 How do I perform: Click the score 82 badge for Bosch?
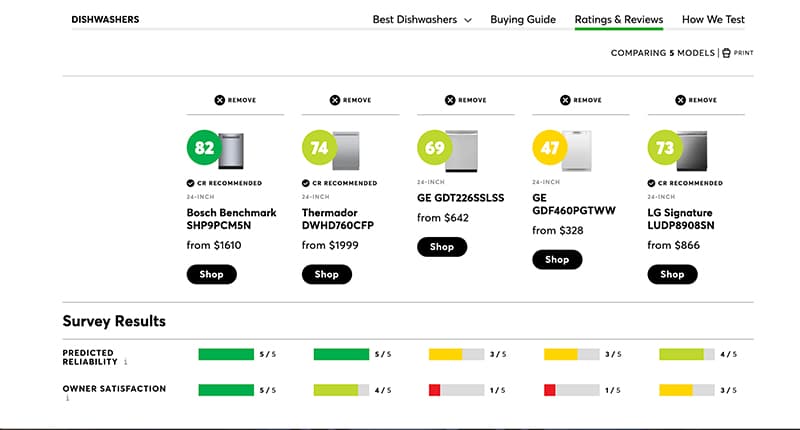pyautogui.click(x=204, y=147)
